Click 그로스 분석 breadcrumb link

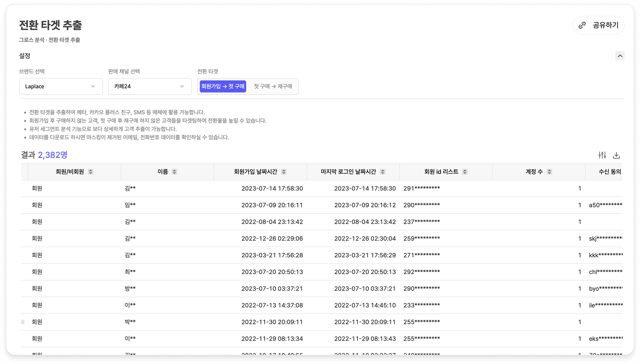pyautogui.click(x=32, y=40)
